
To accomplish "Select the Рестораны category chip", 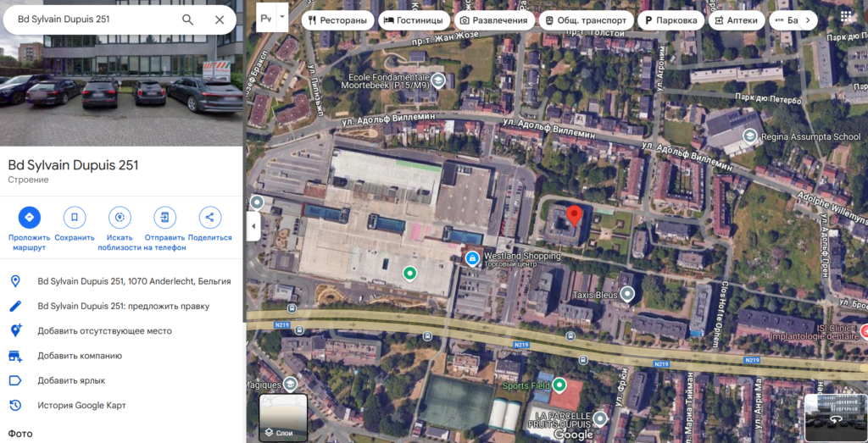I will pyautogui.click(x=337, y=20).
